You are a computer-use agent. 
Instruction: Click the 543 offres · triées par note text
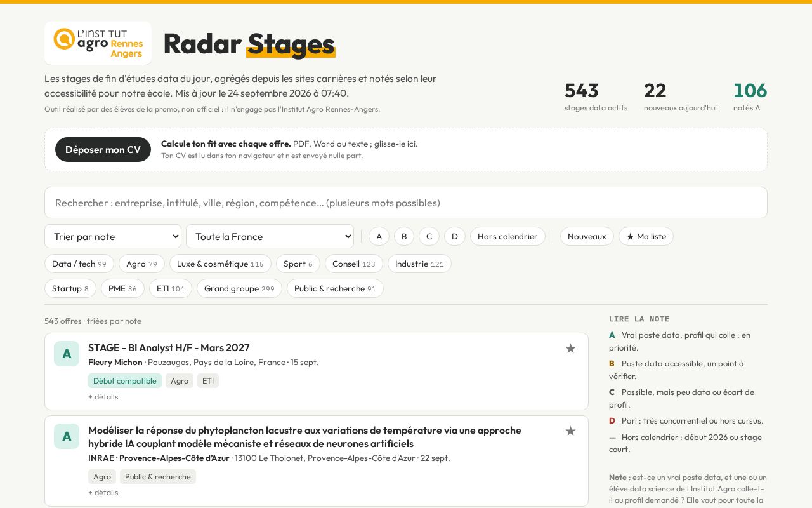click(x=93, y=321)
